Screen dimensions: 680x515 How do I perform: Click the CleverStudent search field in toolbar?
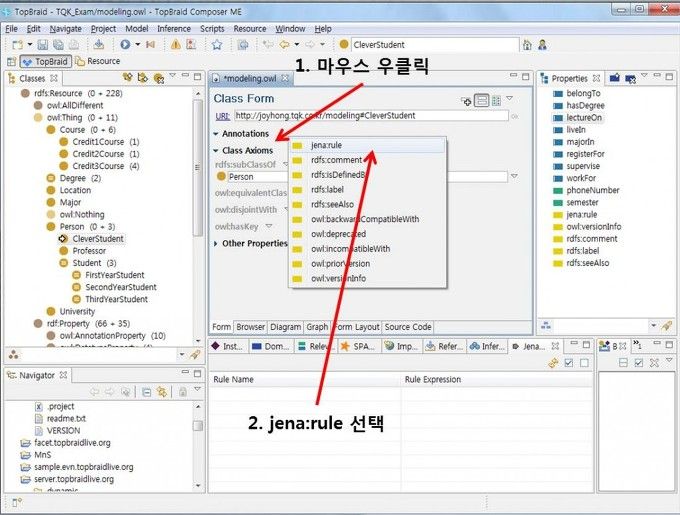pos(435,45)
